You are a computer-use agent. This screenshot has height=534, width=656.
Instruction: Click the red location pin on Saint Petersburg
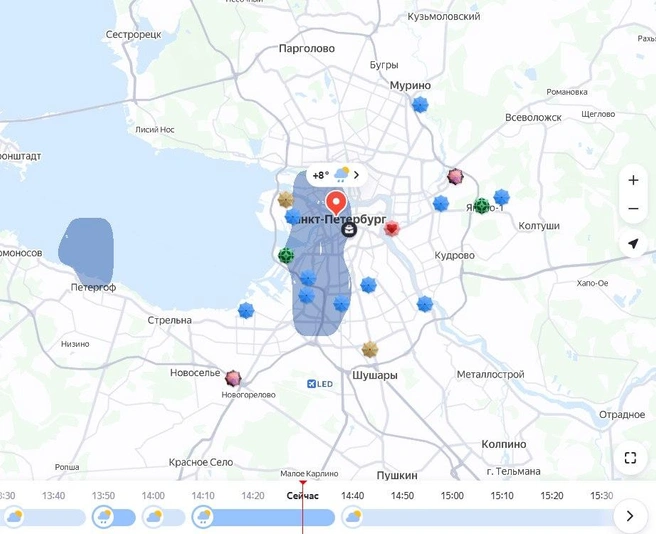pos(336,203)
